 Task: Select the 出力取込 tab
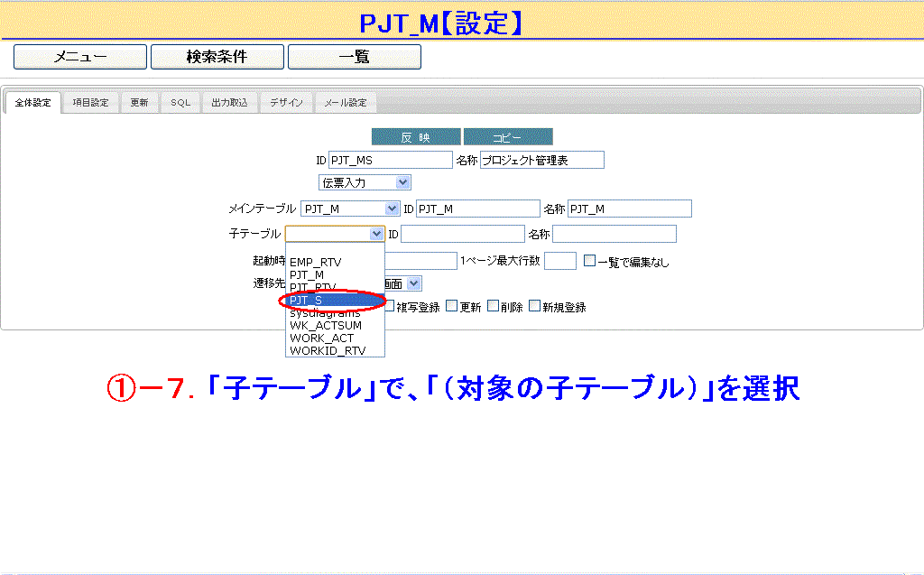coord(229,103)
